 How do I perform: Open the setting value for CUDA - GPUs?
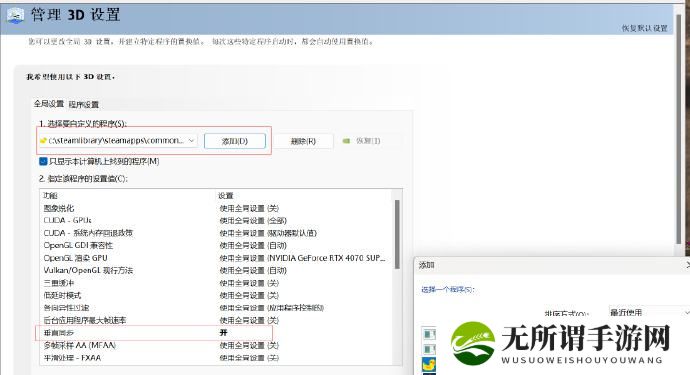(253, 221)
